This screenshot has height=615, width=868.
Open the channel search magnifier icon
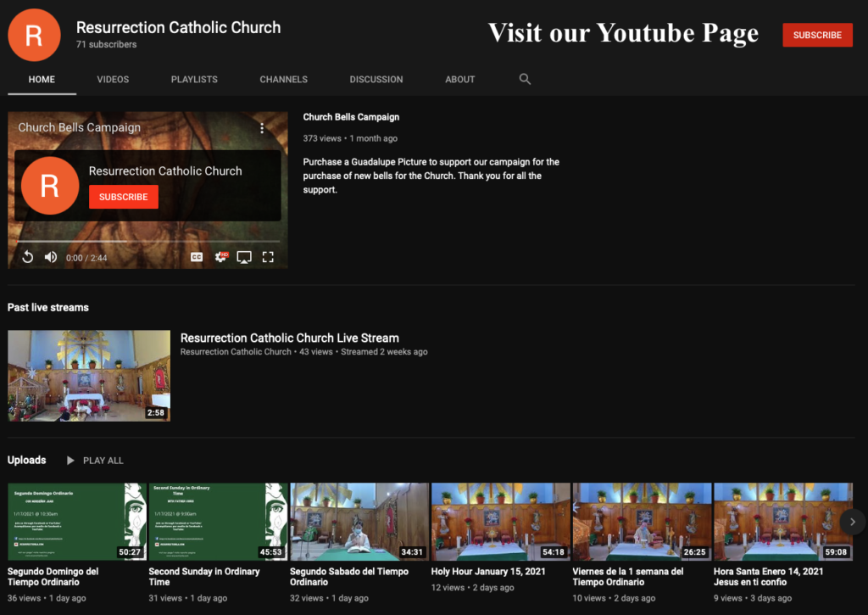click(x=525, y=79)
